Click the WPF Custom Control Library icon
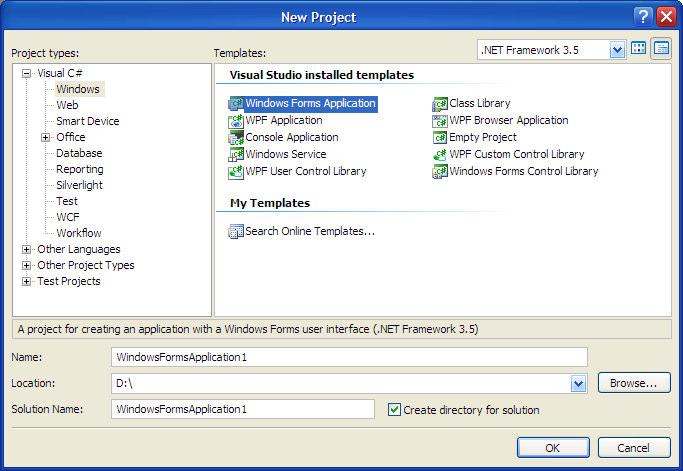The height and width of the screenshot is (471, 683). point(440,155)
